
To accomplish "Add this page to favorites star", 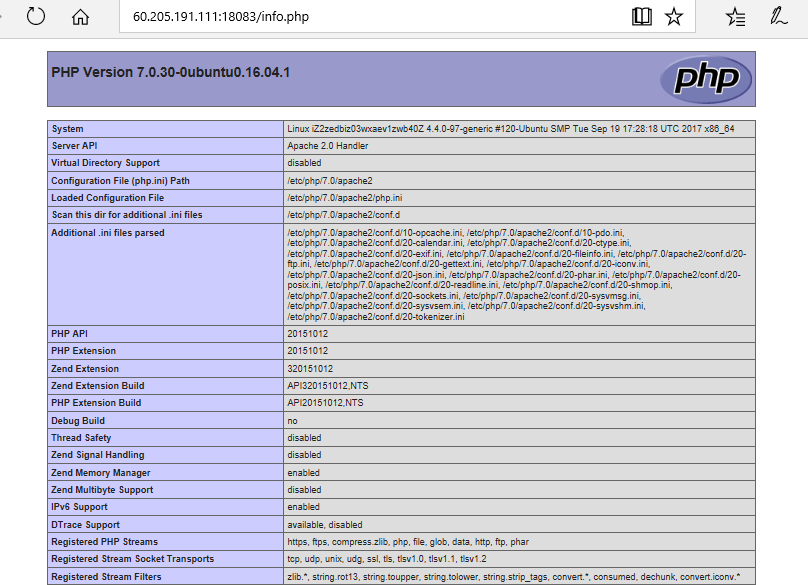I will click(x=674, y=16).
